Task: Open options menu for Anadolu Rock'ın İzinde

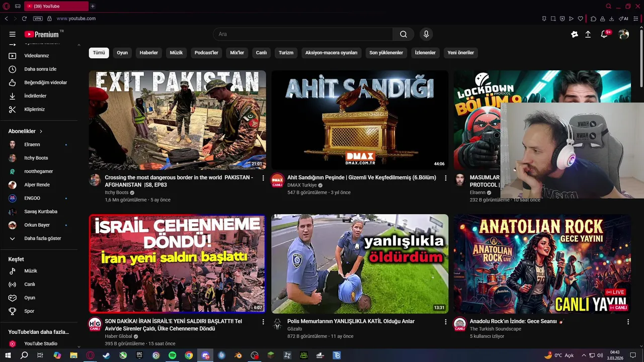Action: [628, 322]
